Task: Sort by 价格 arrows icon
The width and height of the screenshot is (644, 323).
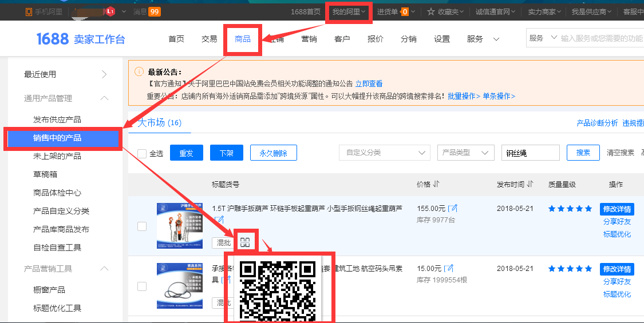Action: click(x=436, y=184)
